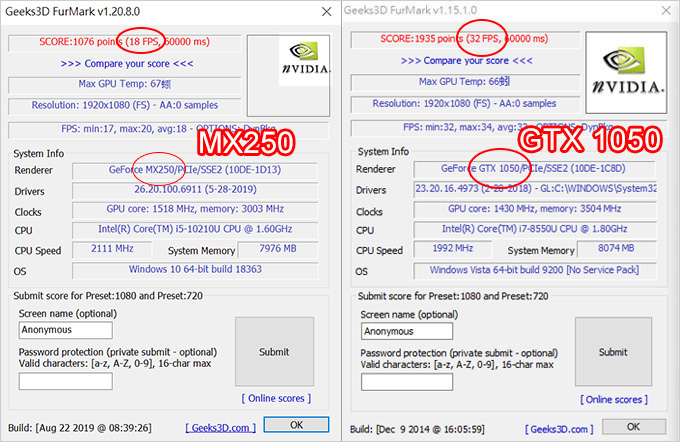Close the FurMark v1.15.1.0 window

point(666,10)
